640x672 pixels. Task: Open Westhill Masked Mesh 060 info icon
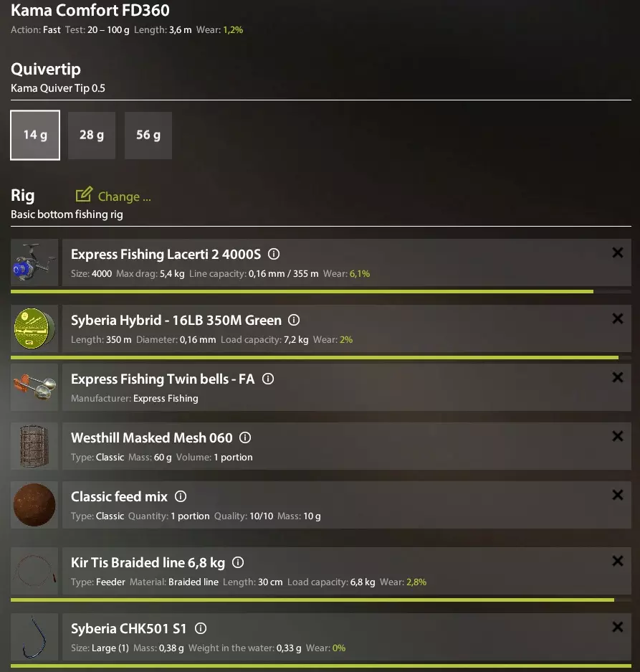tap(245, 437)
